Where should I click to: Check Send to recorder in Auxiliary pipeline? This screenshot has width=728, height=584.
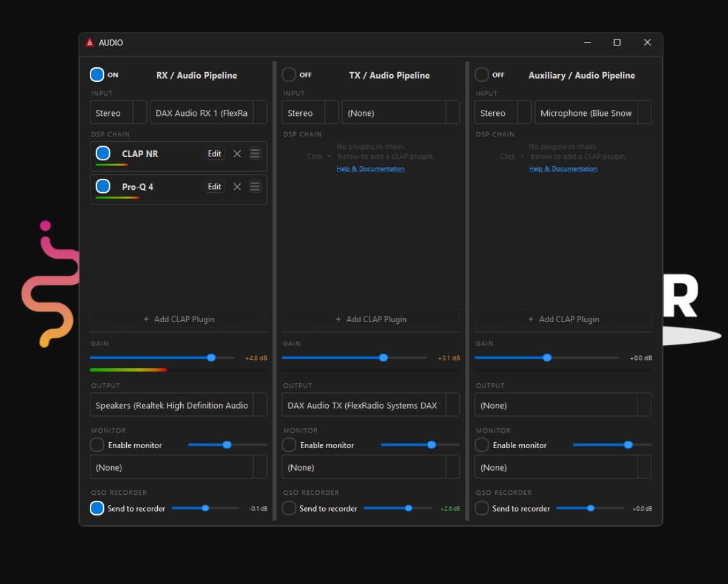coord(482,508)
